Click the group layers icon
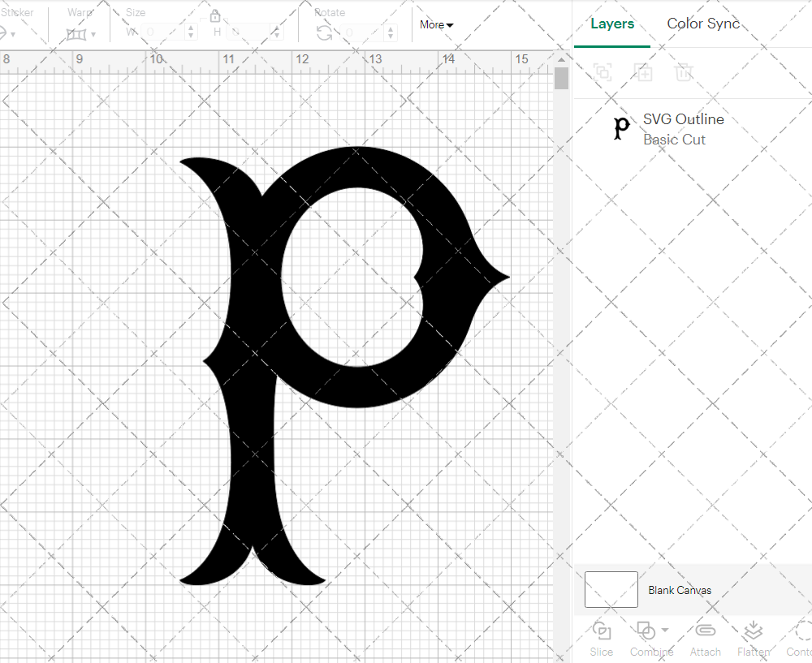This screenshot has width=812, height=663. pyautogui.click(x=603, y=72)
